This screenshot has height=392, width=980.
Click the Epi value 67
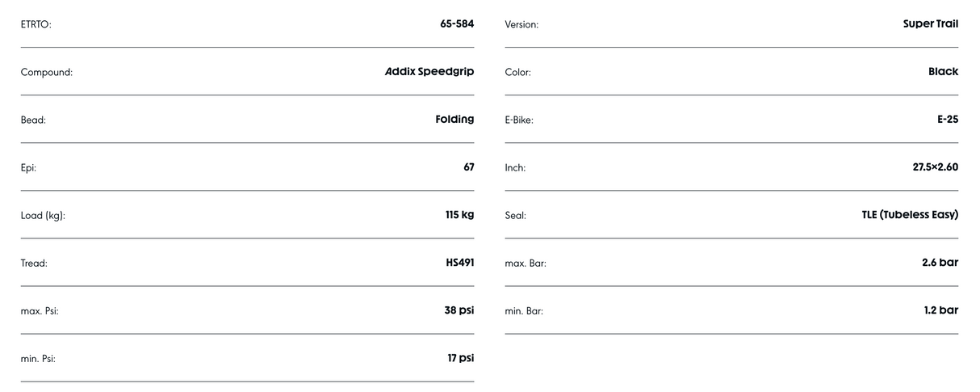[x=469, y=167]
